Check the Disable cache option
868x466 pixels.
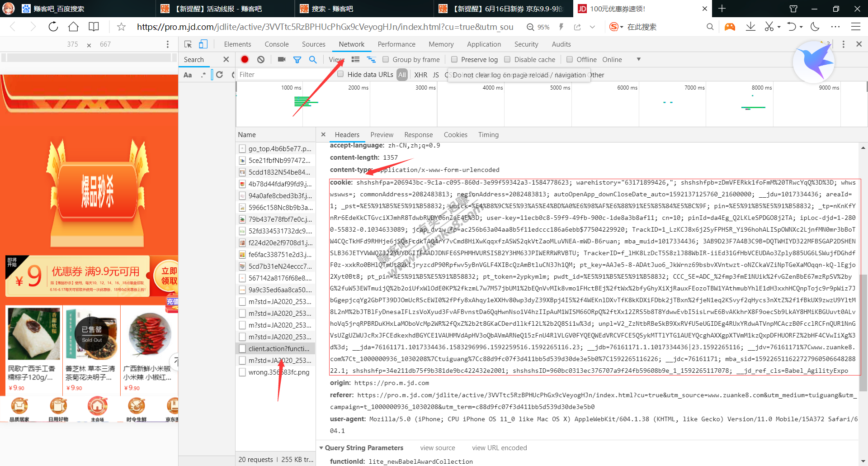(x=507, y=59)
